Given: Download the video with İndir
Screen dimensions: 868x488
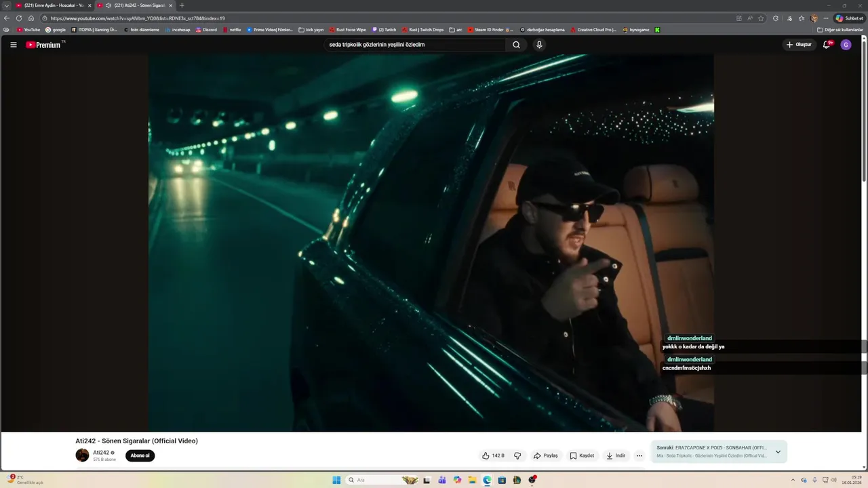Looking at the screenshot, I should click(616, 455).
